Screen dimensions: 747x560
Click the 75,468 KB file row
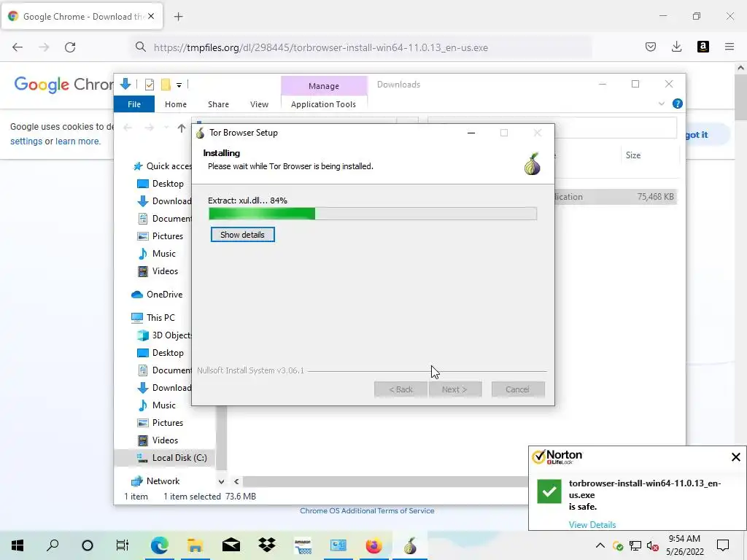click(616, 197)
